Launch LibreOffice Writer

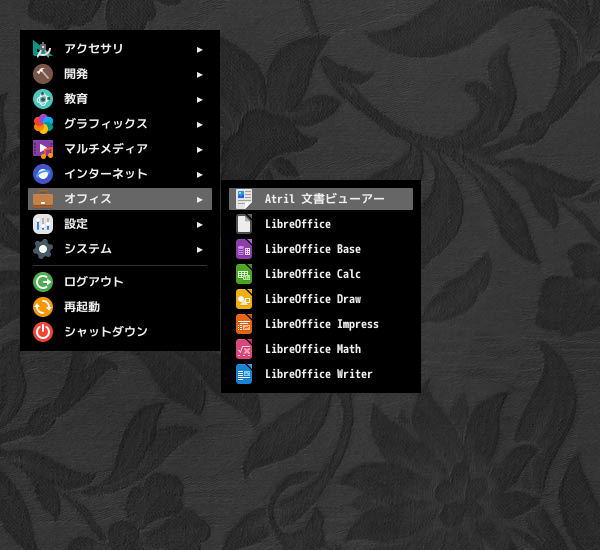pyautogui.click(x=321, y=374)
